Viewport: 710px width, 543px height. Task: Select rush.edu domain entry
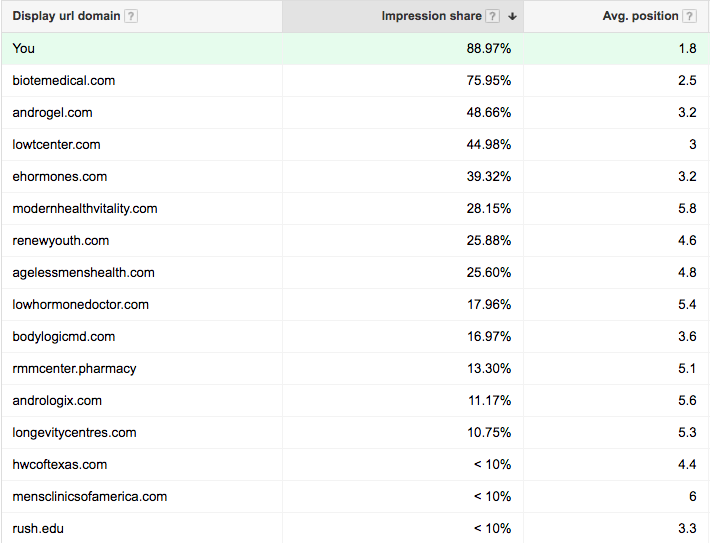38,529
